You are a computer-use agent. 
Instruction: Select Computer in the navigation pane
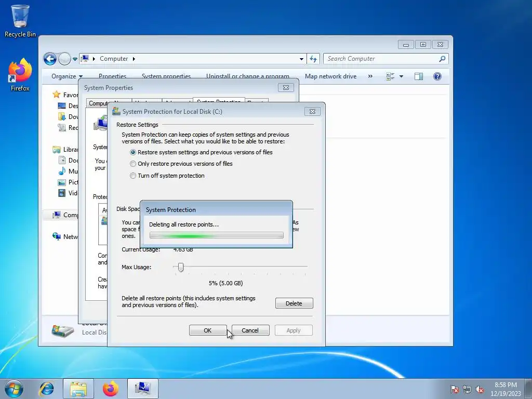pos(61,215)
